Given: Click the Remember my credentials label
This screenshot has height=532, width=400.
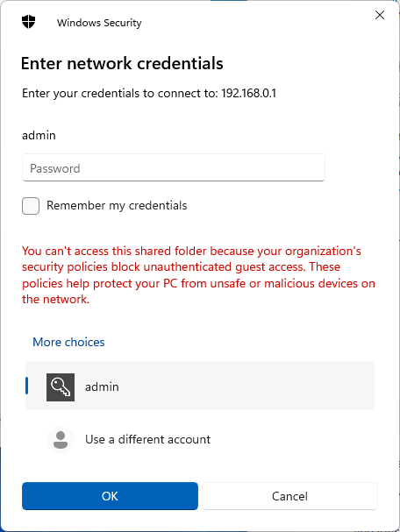Looking at the screenshot, I should (117, 206).
